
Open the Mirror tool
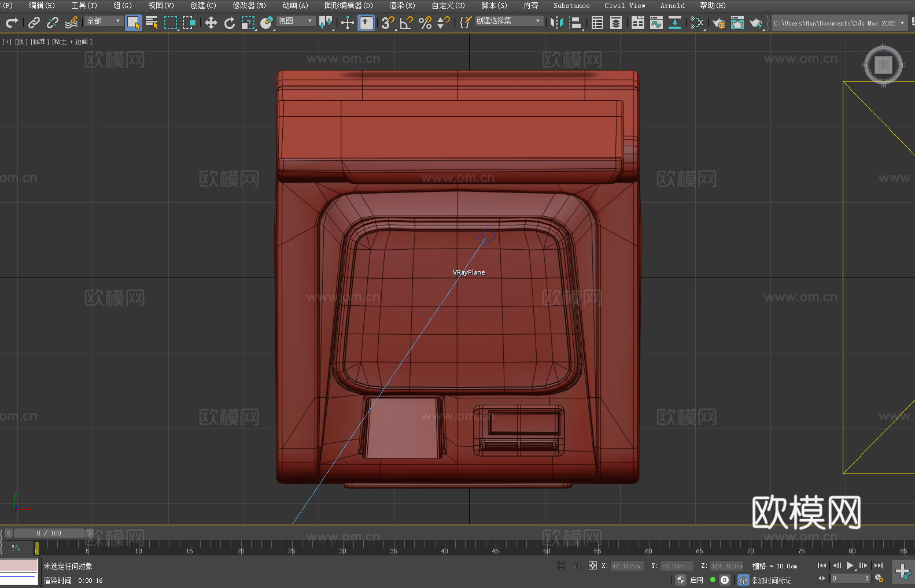tap(556, 23)
